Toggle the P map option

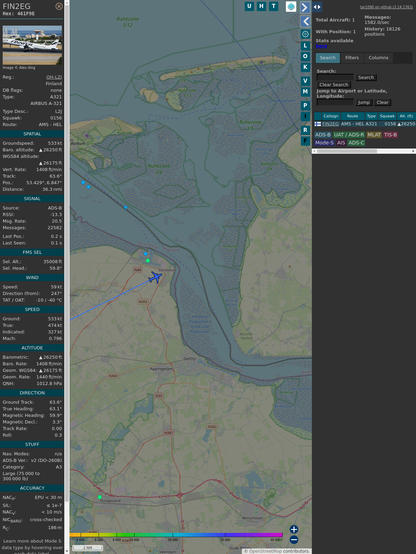coord(305,105)
